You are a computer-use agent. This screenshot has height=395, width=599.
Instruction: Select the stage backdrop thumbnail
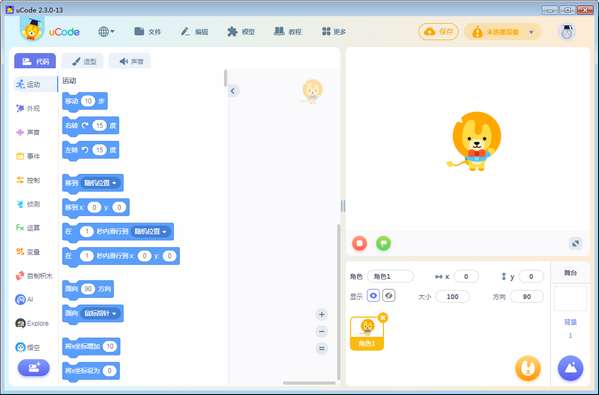pyautogui.click(x=570, y=298)
